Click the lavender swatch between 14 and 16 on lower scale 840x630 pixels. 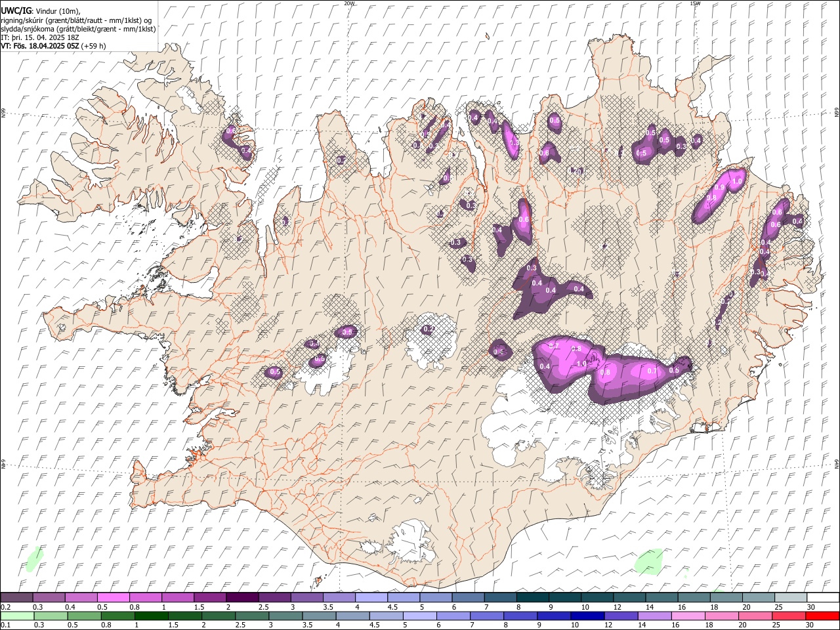[654, 616]
